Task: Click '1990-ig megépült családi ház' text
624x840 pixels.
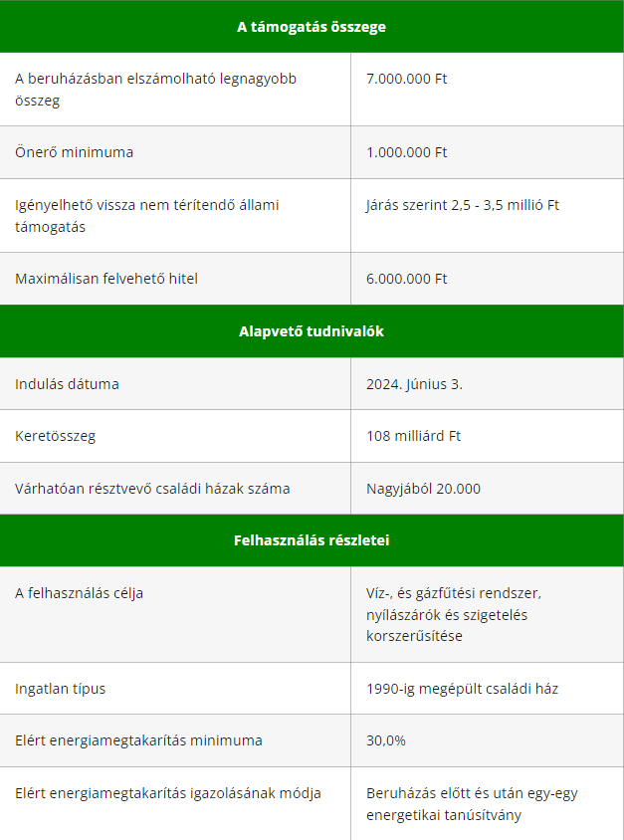Action: pyautogui.click(x=462, y=689)
